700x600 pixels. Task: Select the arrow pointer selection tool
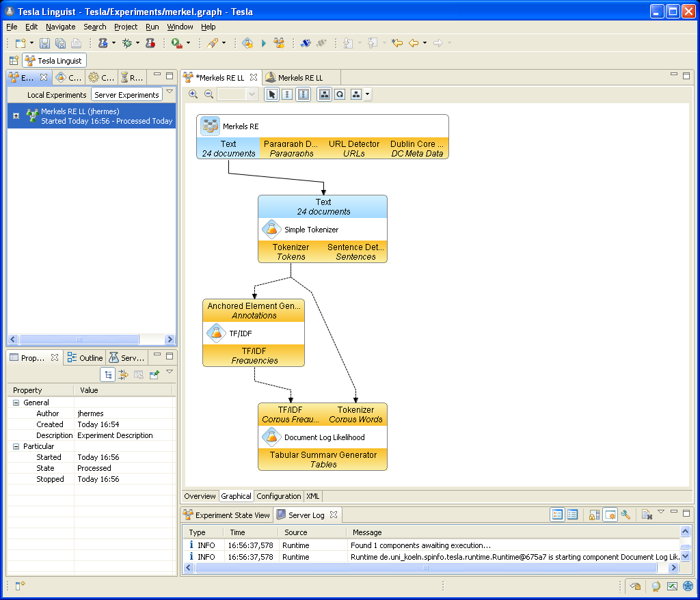(x=272, y=94)
